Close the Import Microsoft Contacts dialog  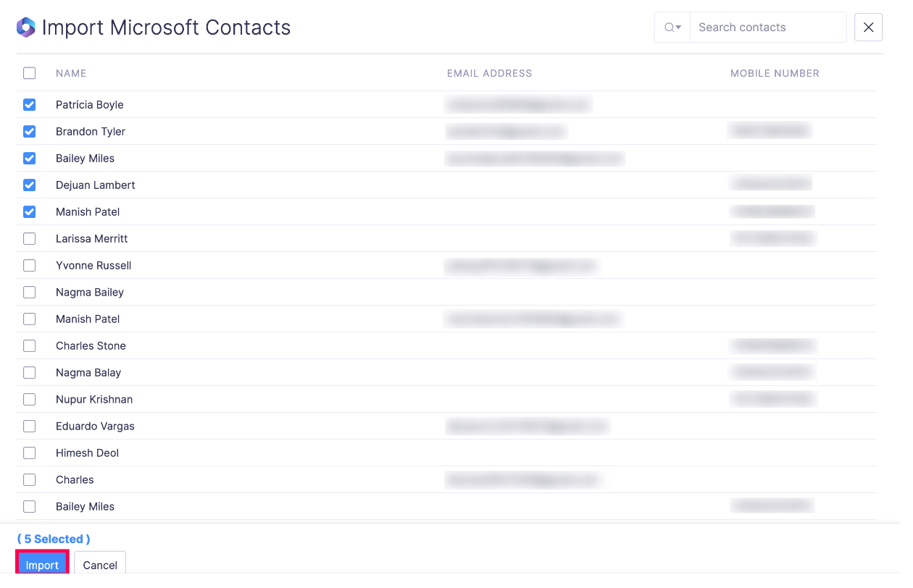click(868, 28)
